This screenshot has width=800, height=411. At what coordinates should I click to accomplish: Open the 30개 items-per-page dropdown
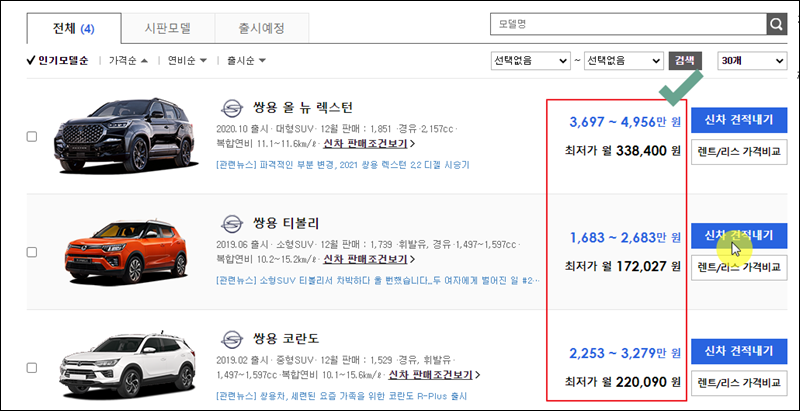(x=752, y=61)
